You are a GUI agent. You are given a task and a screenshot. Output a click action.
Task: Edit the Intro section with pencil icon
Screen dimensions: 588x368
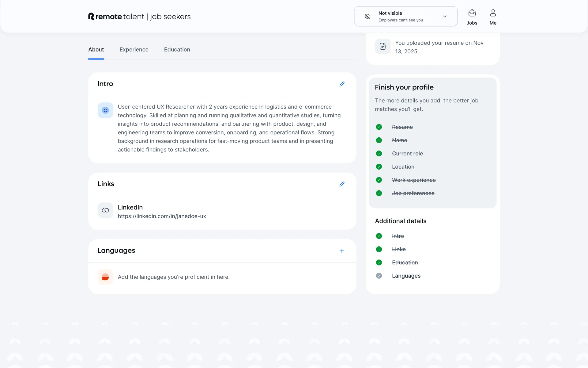(342, 84)
